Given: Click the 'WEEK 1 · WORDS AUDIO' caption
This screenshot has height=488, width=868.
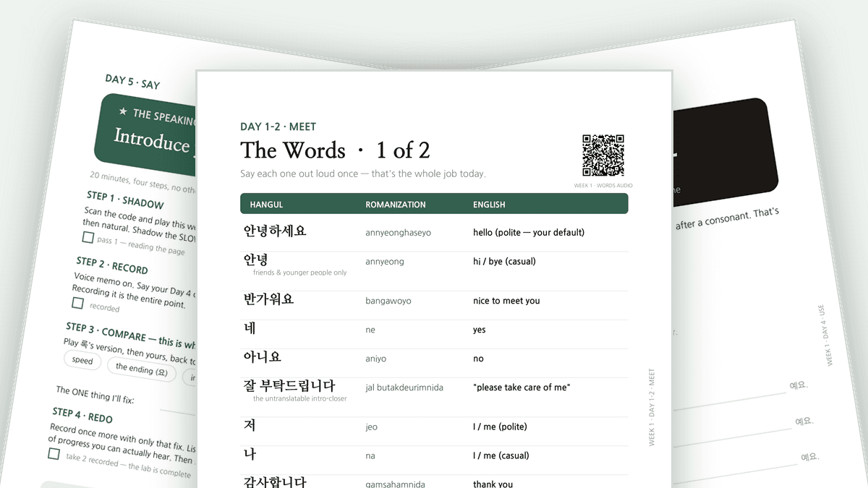Looking at the screenshot, I should coord(603,185).
